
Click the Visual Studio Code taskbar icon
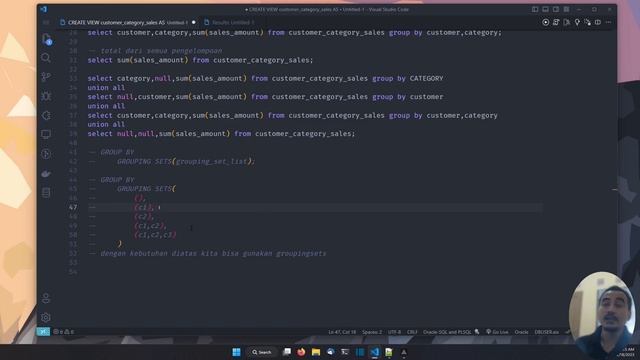(x=375, y=352)
